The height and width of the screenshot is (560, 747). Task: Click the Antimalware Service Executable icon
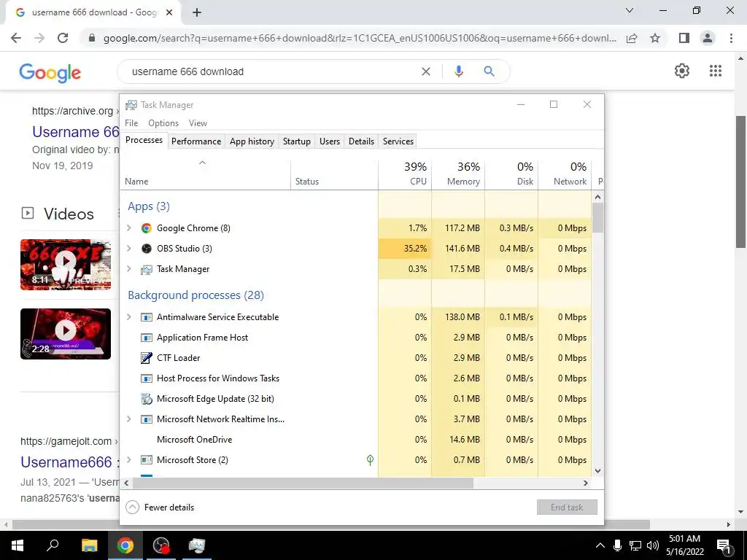146,317
